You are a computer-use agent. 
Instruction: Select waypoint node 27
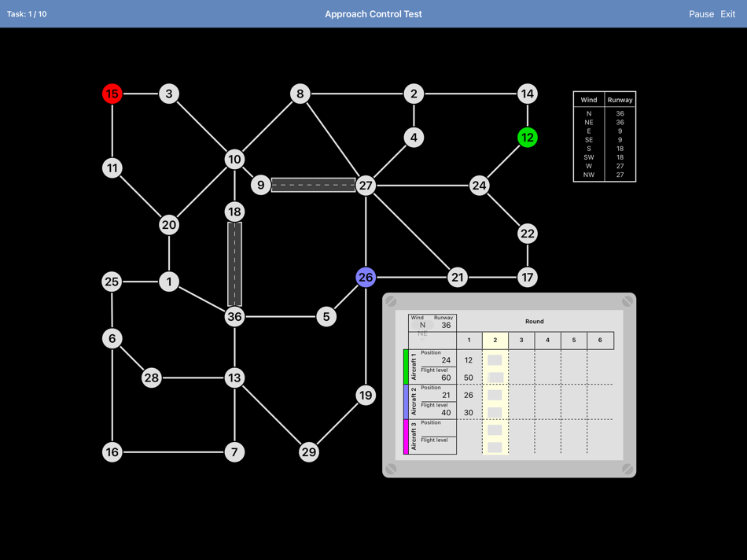pyautogui.click(x=366, y=186)
